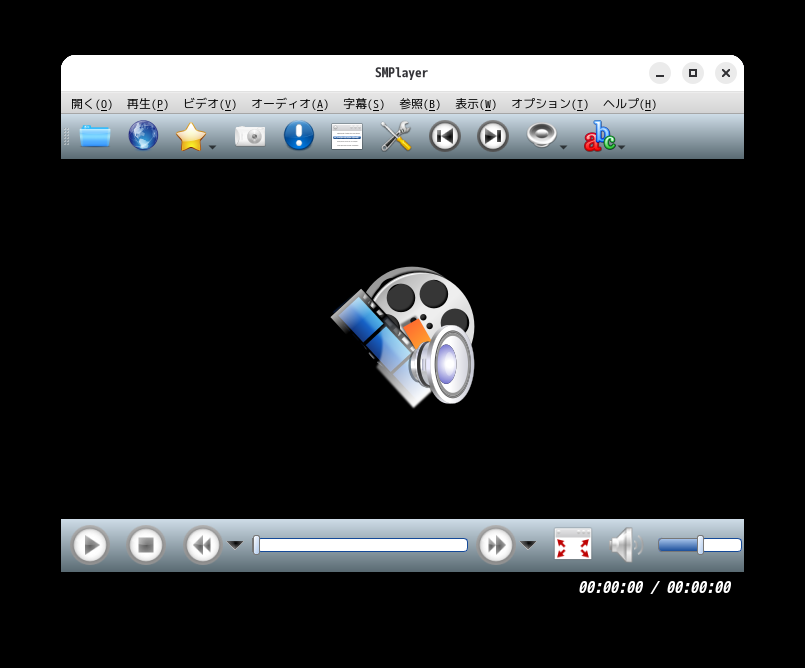The image size is (805, 668).
Task: Open the playlist window icon
Action: [x=347, y=136]
